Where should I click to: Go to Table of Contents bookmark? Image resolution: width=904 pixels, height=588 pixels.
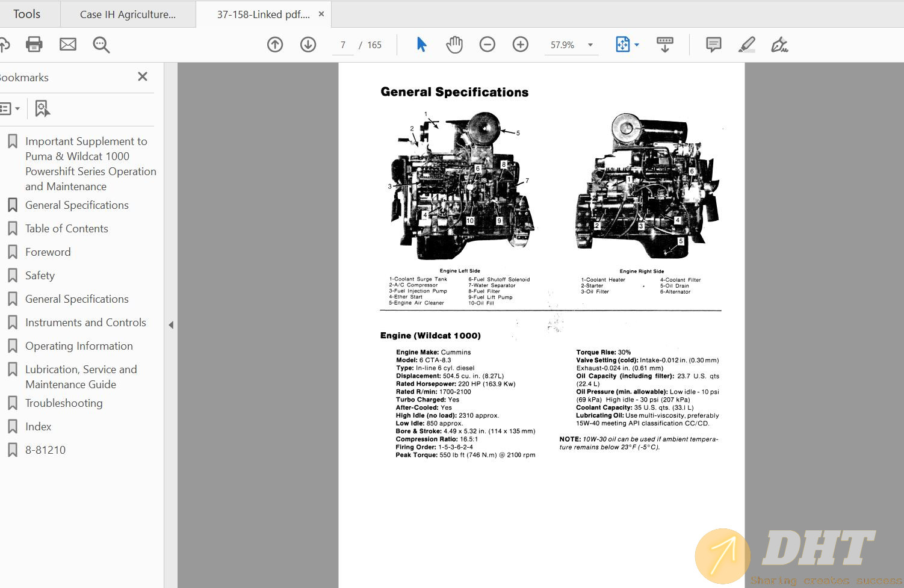click(x=67, y=229)
